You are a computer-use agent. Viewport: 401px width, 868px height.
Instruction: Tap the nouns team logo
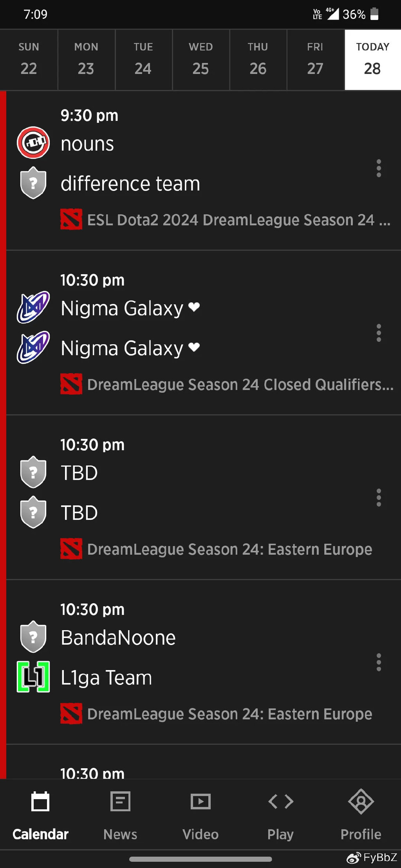33,143
